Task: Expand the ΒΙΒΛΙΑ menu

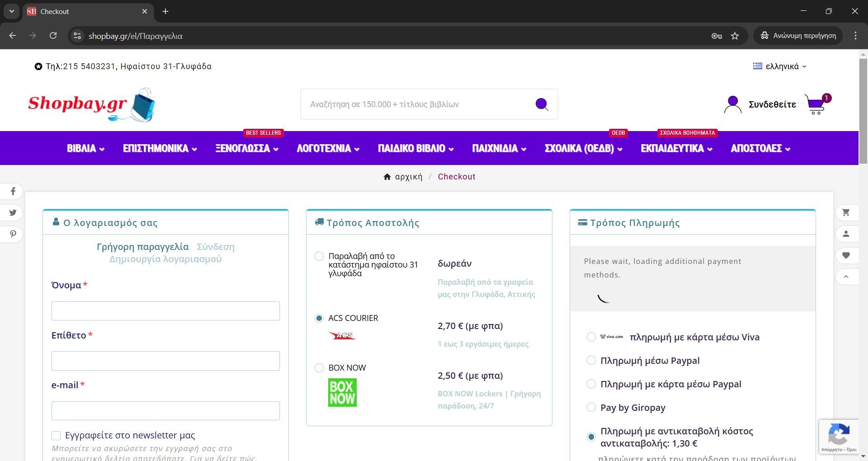Action: click(85, 148)
